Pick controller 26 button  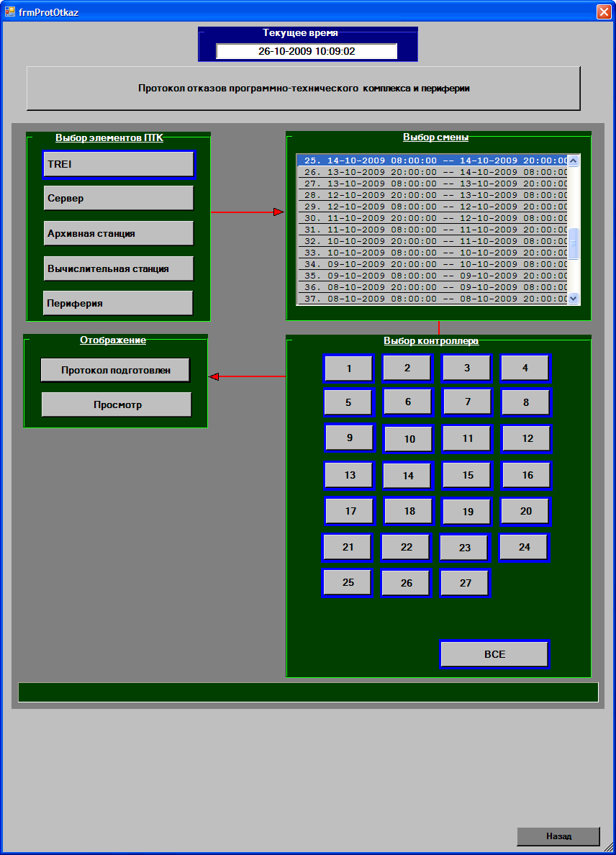(x=407, y=583)
